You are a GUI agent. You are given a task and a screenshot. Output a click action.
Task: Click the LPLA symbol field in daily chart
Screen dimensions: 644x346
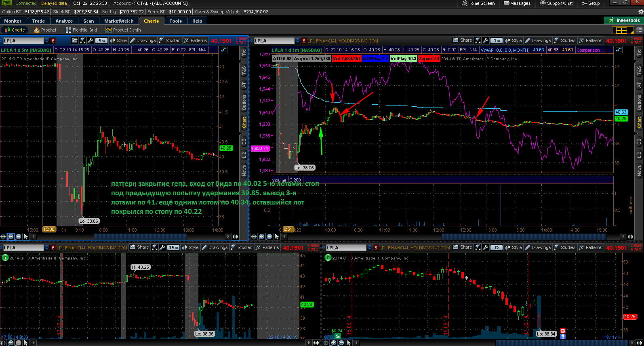346,248
